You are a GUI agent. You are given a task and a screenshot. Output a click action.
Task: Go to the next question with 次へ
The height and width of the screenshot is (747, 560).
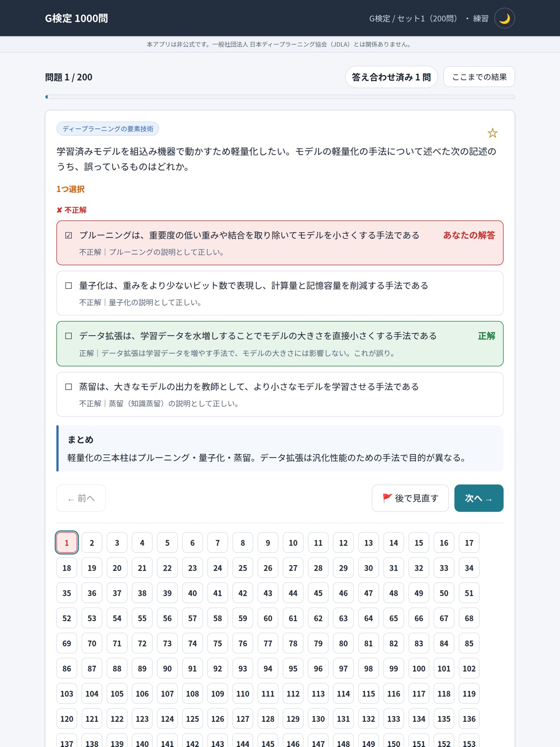479,498
